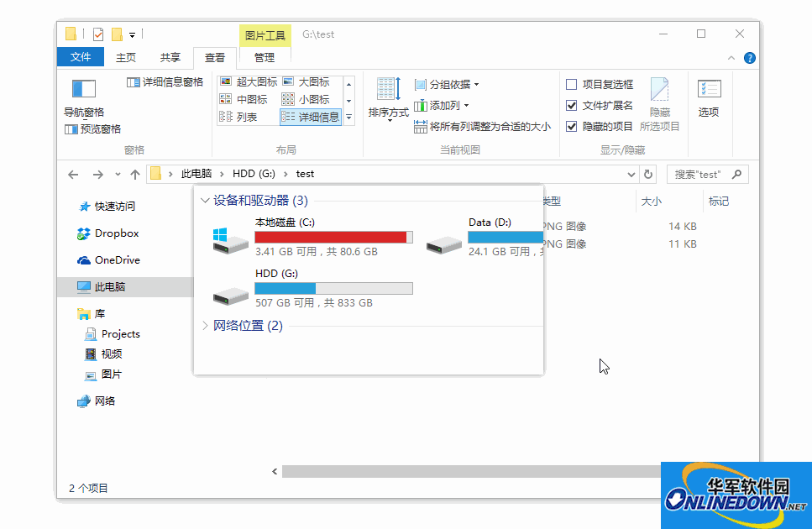Uncheck File name extensions (文件扩展名)
The image size is (812, 529).
[x=572, y=106]
